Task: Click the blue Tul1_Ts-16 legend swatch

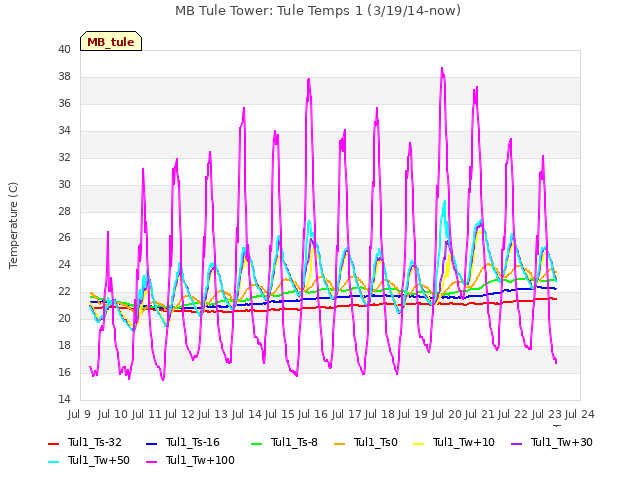Action: coord(151,443)
